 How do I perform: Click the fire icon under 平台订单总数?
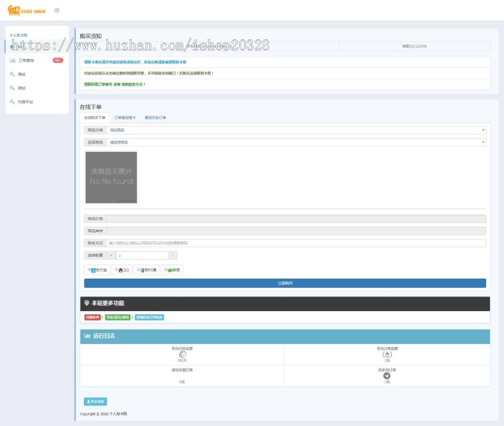point(387,354)
